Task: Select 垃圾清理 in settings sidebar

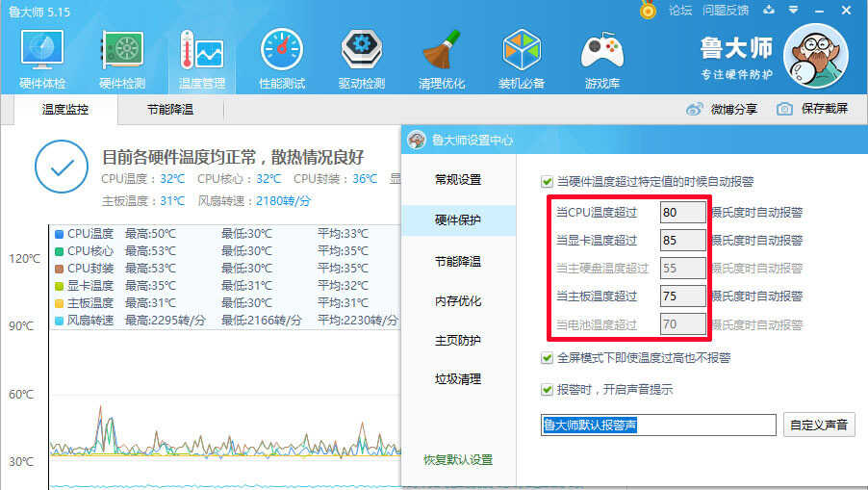Action: click(x=458, y=379)
